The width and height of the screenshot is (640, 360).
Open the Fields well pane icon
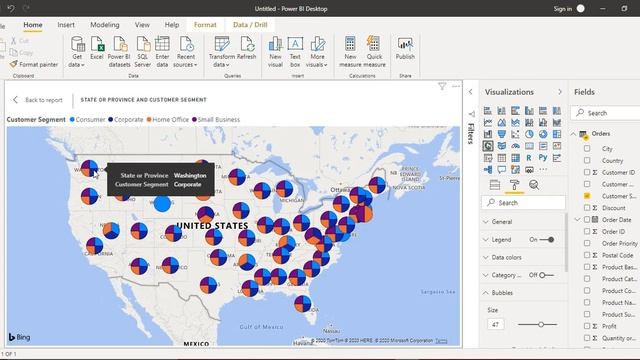495,185
